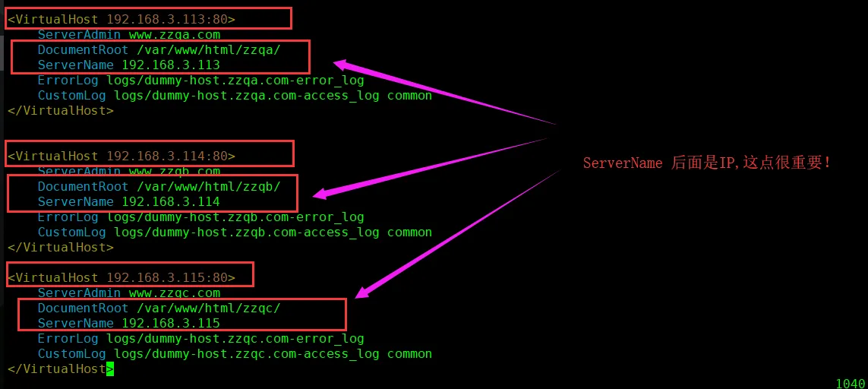
Task: Click the VirtualHost 192.168.3.115:80 opening tag
Action: coord(122,277)
